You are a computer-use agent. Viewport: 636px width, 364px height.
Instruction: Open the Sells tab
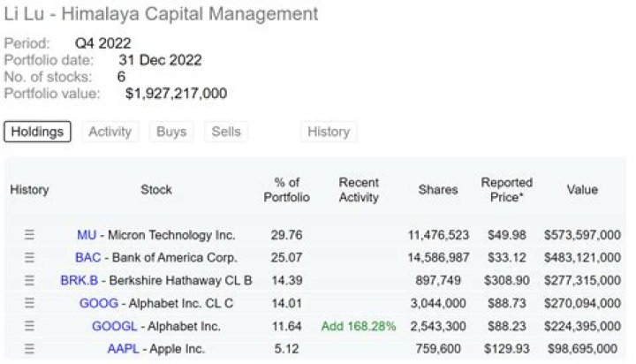coord(225,132)
